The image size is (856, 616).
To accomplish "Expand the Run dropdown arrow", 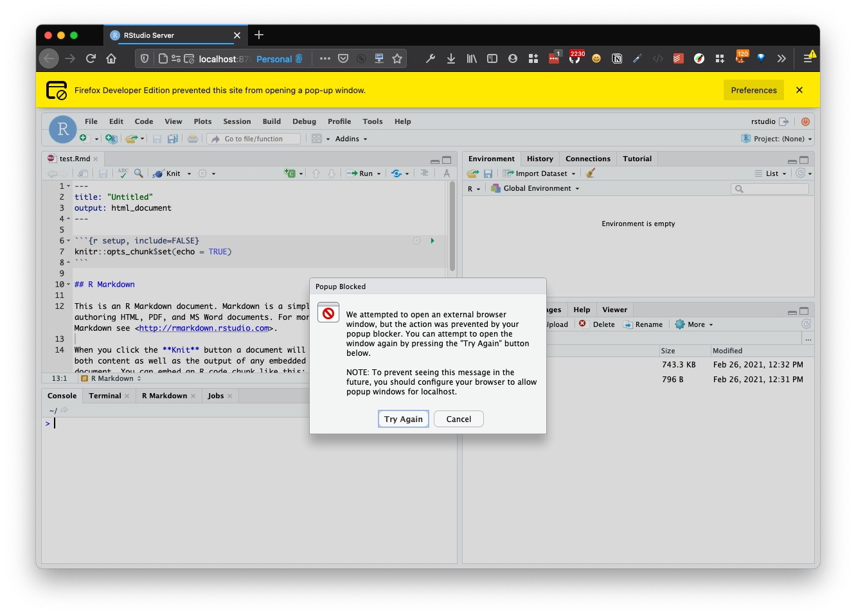I will [379, 174].
